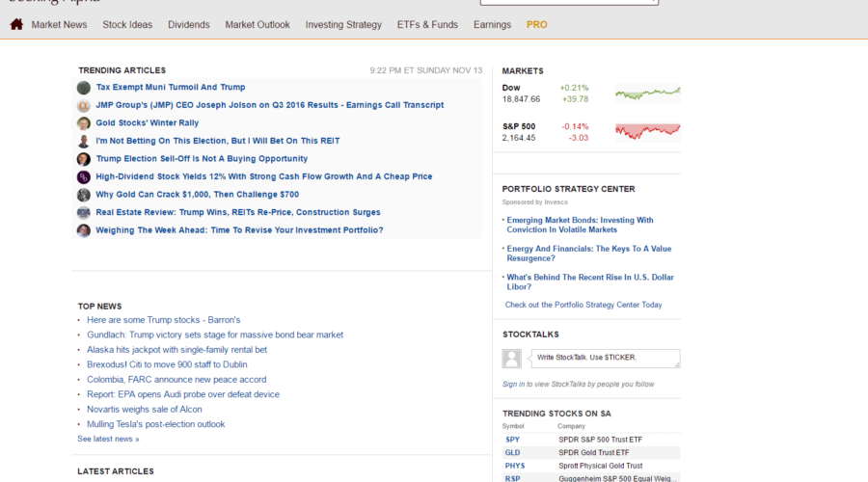Open the PRO navigation link
The width and height of the screenshot is (868, 482).
[x=536, y=25]
